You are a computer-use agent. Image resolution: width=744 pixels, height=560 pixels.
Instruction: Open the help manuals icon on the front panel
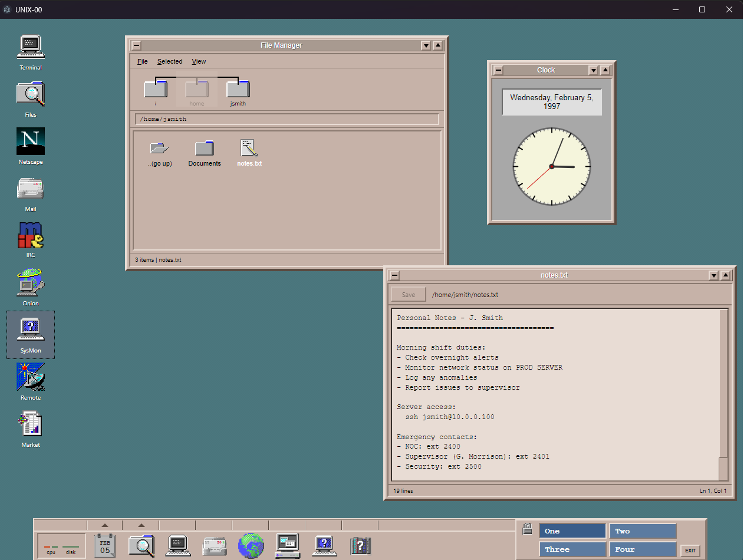(360, 545)
